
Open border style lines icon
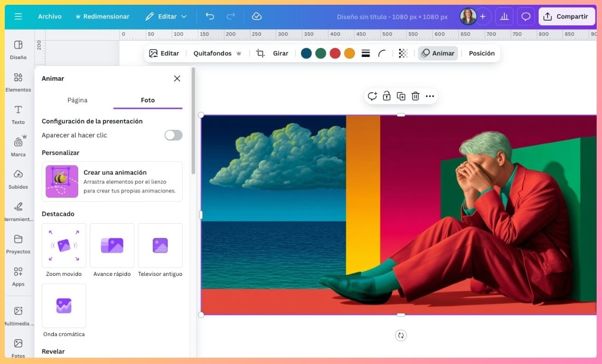coord(365,53)
